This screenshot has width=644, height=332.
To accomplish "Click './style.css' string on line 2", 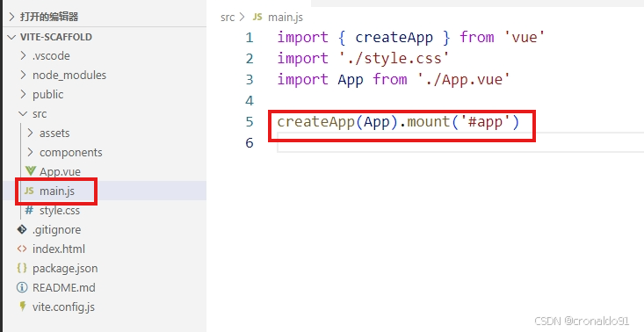I will (394, 58).
